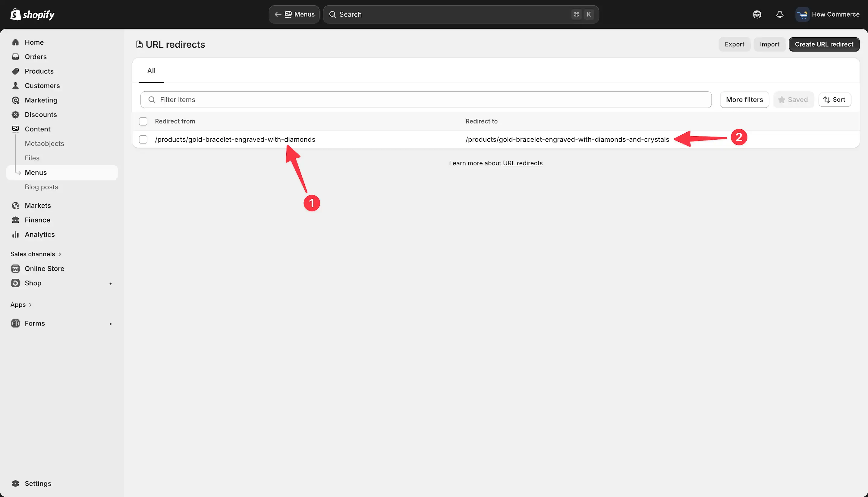The height and width of the screenshot is (497, 868).
Task: Select the All tab
Action: (x=151, y=71)
